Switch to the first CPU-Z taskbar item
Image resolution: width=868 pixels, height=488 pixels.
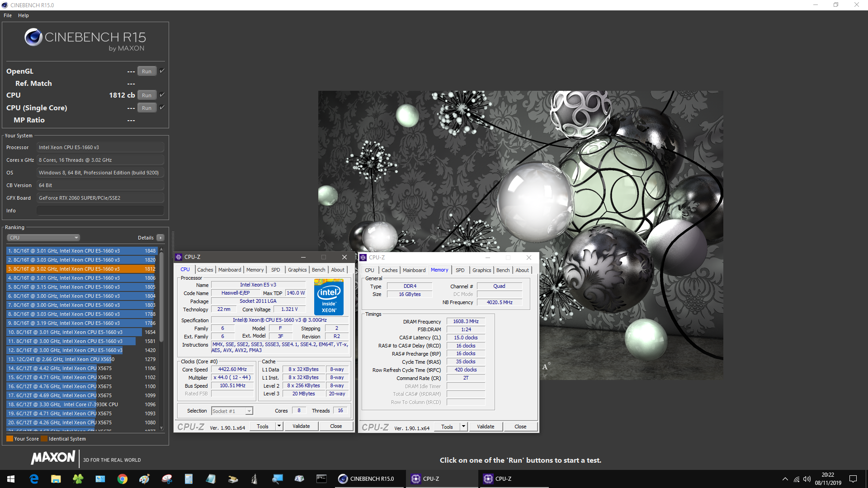coord(442,479)
